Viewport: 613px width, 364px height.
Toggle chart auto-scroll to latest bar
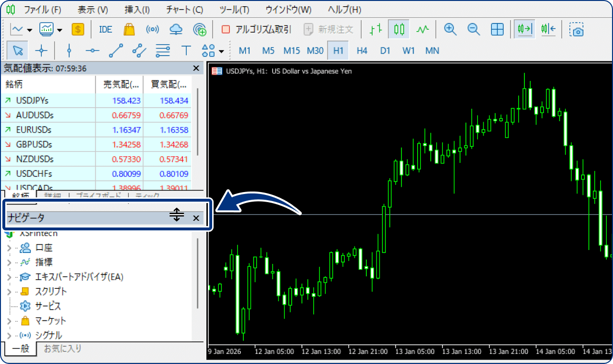(x=524, y=30)
